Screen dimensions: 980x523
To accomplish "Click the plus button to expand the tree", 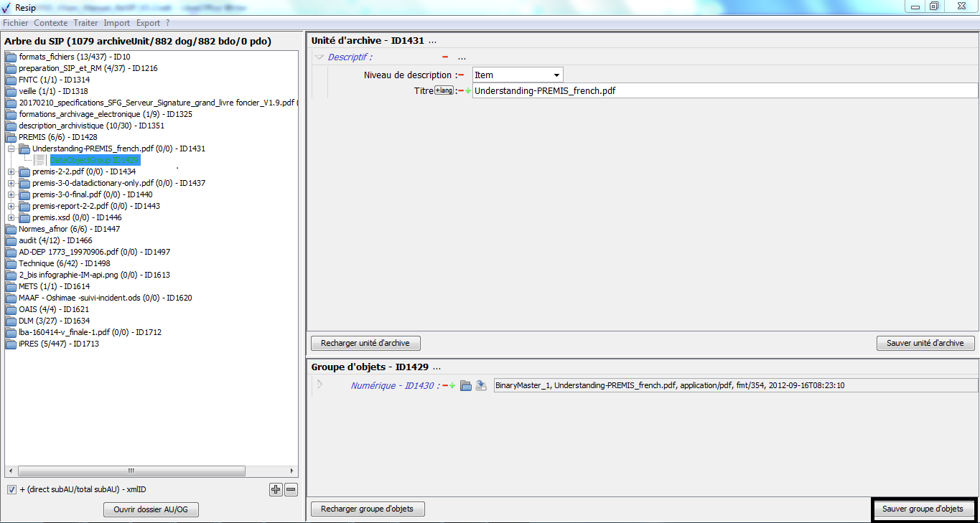I will [x=276, y=490].
